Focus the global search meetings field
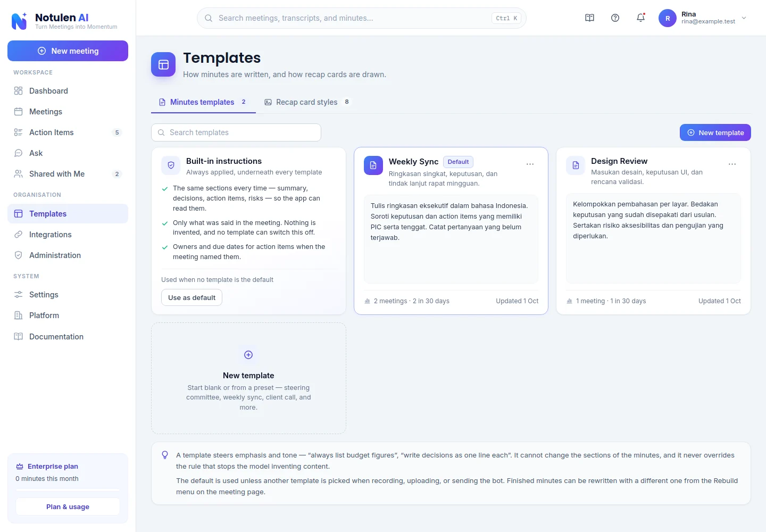 click(x=362, y=18)
